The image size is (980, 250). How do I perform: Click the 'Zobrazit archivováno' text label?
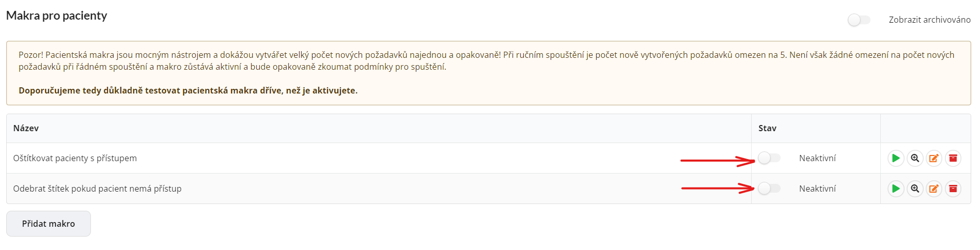[x=929, y=20]
